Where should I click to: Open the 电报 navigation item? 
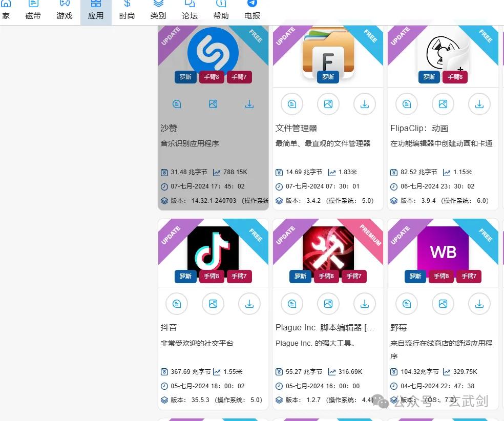click(x=252, y=11)
